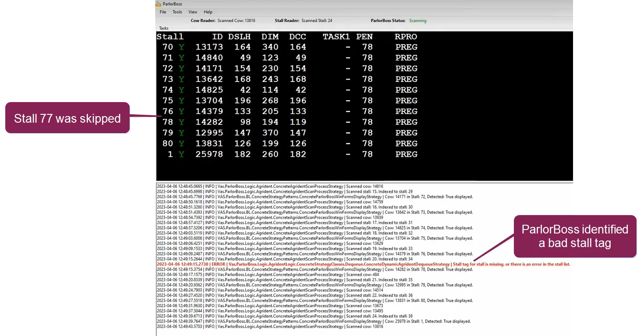Click the PEN value 78 in stall 1 row

coord(368,154)
